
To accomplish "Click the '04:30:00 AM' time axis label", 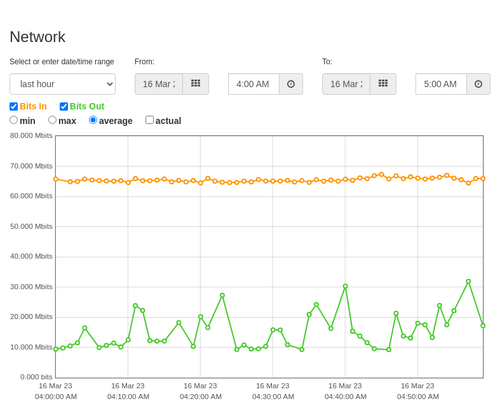I will [x=273, y=397].
